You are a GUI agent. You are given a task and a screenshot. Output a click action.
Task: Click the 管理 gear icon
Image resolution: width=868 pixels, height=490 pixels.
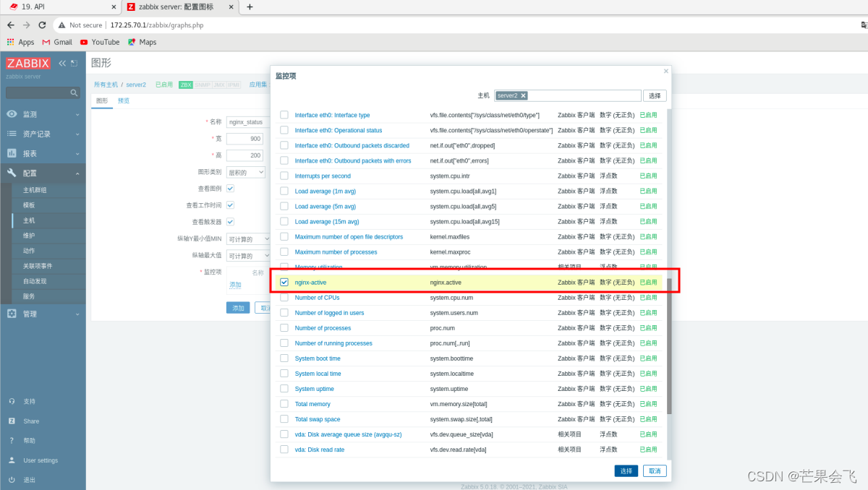pos(12,314)
